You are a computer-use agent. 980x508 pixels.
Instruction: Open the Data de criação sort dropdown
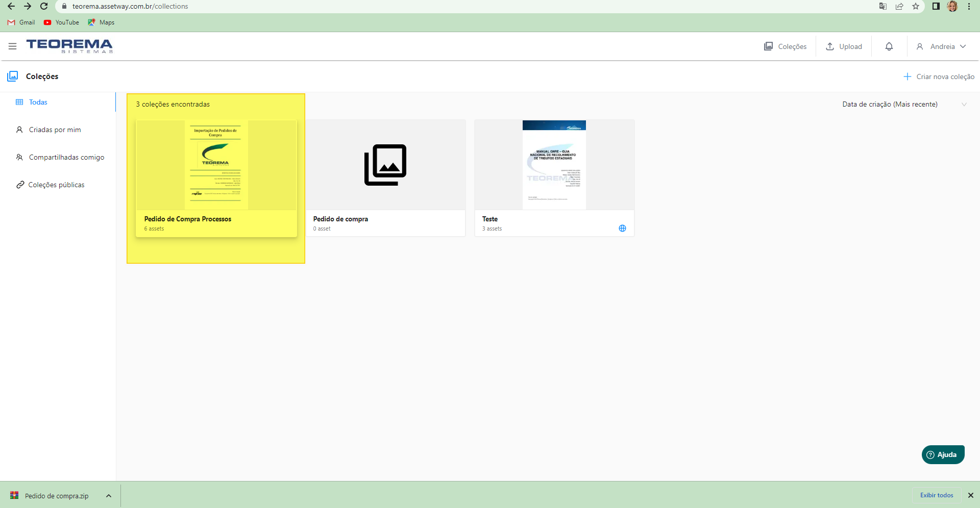click(x=904, y=104)
